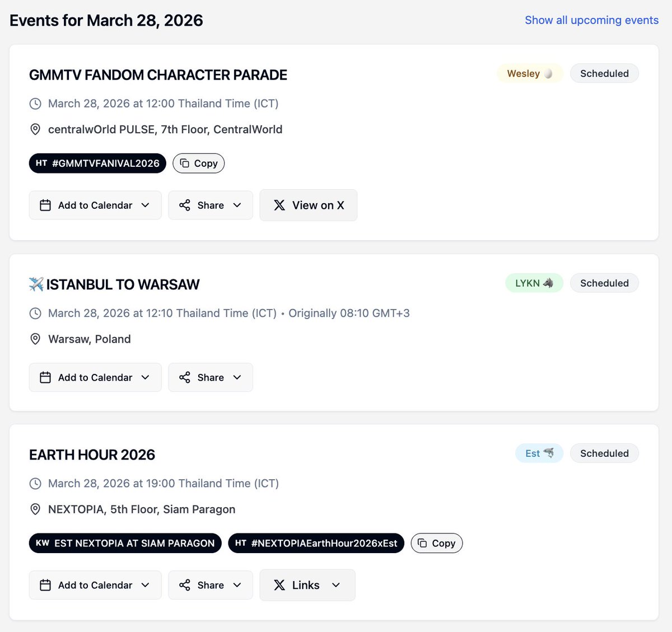
Task: Open View on X for GMMTV event
Action: point(309,205)
